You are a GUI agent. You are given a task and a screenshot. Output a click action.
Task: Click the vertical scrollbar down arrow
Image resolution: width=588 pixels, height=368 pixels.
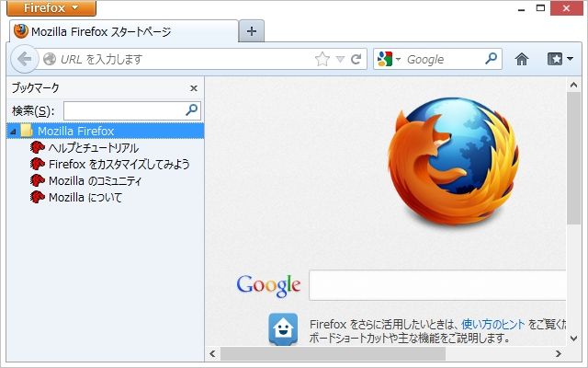(x=573, y=339)
